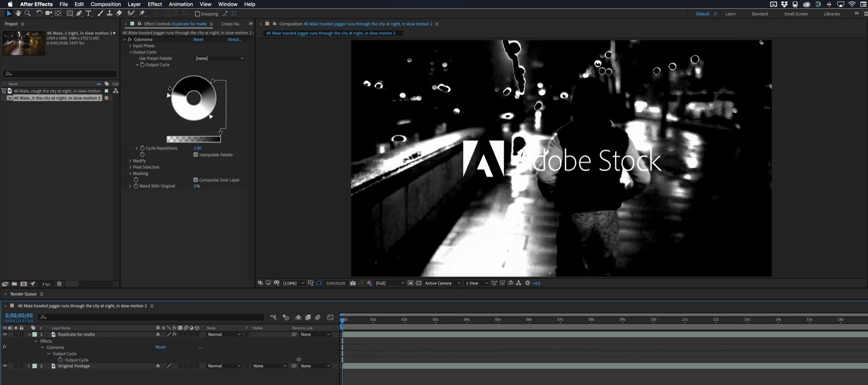Screen dimensions: 868x385
Task: Open the Effect menu
Action: [x=155, y=4]
